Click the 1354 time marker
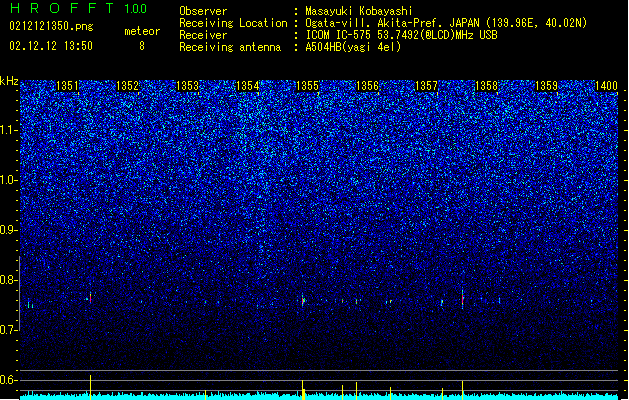This screenshot has height=400, width=629. pyautogui.click(x=248, y=86)
